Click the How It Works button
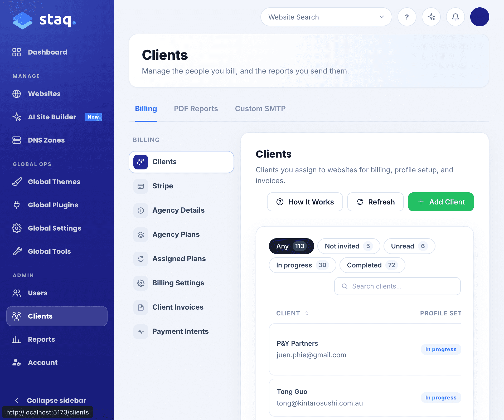Screen dimensions: 504x420 point(305,202)
